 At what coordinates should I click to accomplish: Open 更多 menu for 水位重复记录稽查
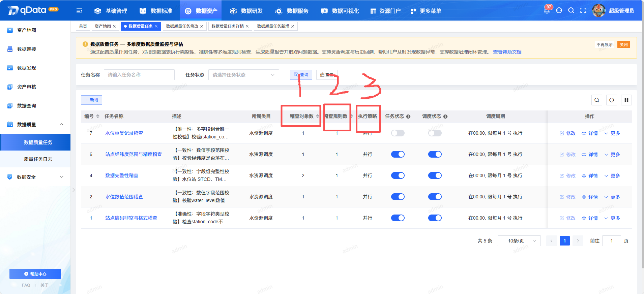click(612, 133)
